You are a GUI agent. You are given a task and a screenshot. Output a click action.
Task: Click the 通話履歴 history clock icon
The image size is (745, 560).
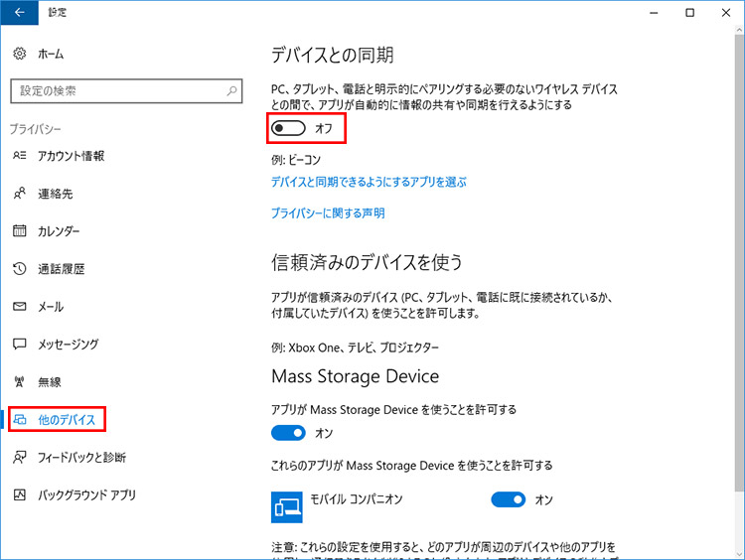click(20, 269)
